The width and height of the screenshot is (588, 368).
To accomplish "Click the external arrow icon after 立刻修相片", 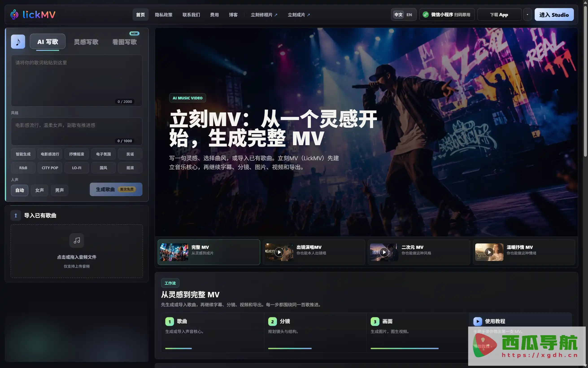I will point(276,15).
